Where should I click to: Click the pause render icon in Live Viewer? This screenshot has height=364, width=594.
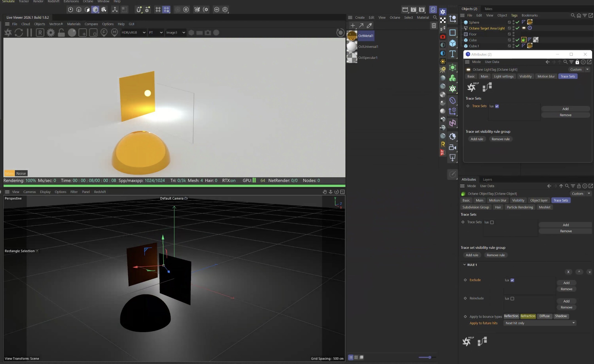pos(29,33)
